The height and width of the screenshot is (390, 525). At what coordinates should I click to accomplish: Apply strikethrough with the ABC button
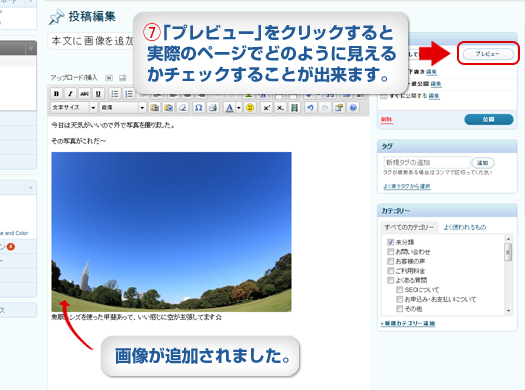click(84, 94)
